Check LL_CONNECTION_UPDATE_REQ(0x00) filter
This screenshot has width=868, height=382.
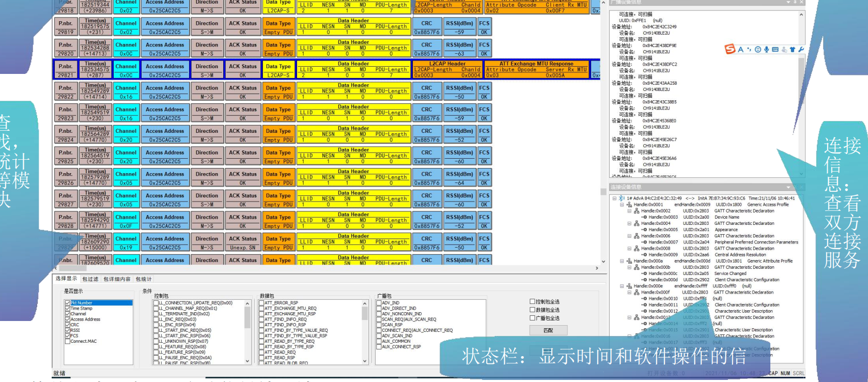coord(156,303)
